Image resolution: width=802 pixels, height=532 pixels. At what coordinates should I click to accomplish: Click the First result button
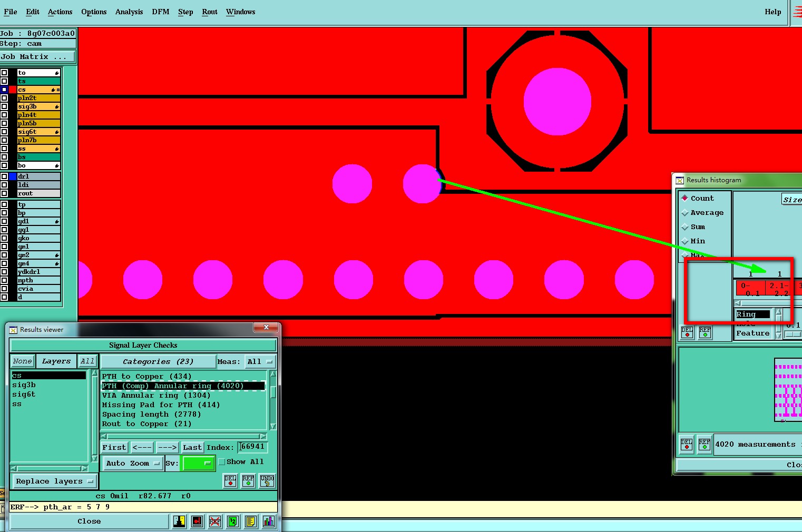(x=114, y=448)
